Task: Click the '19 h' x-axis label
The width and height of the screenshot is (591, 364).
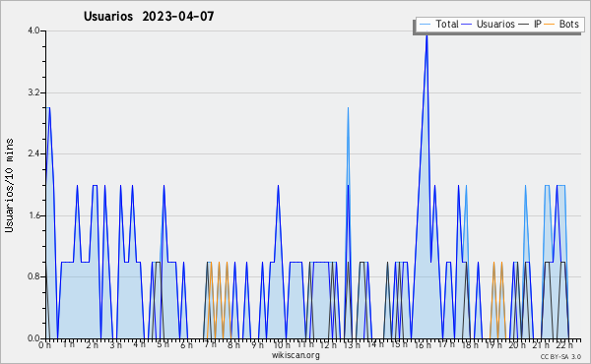Action: (x=493, y=345)
